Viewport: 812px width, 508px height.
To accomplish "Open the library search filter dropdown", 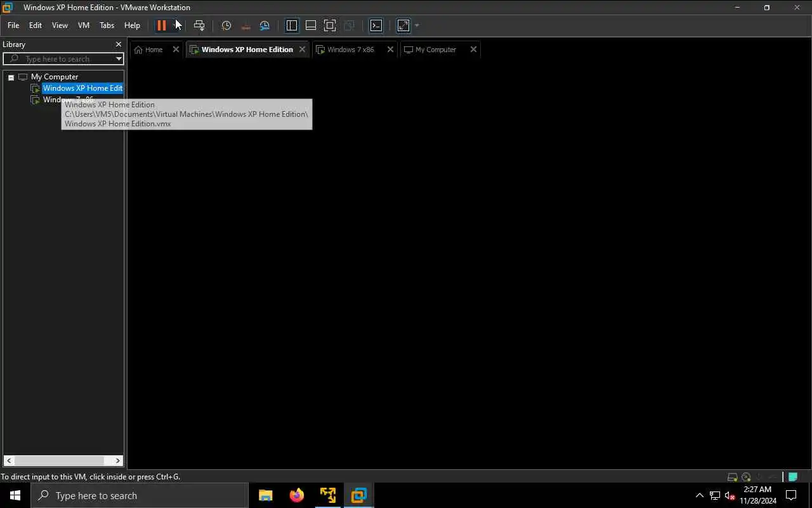I will [119, 59].
